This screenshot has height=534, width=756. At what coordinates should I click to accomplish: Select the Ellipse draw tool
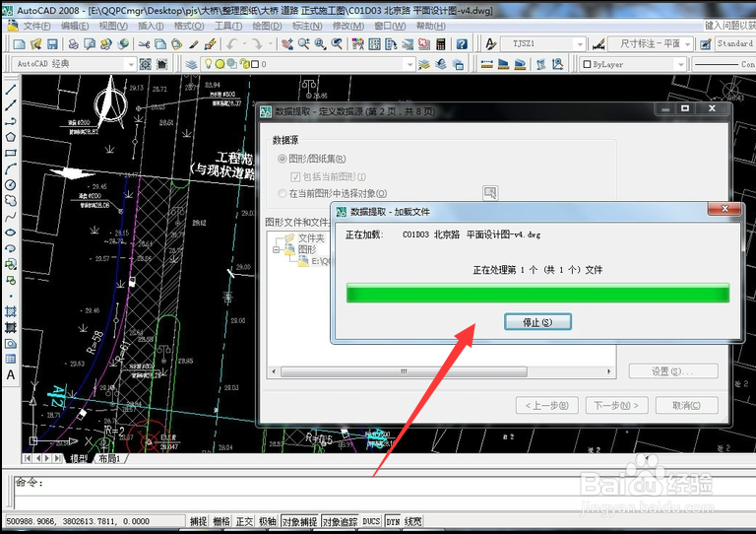click(x=11, y=233)
